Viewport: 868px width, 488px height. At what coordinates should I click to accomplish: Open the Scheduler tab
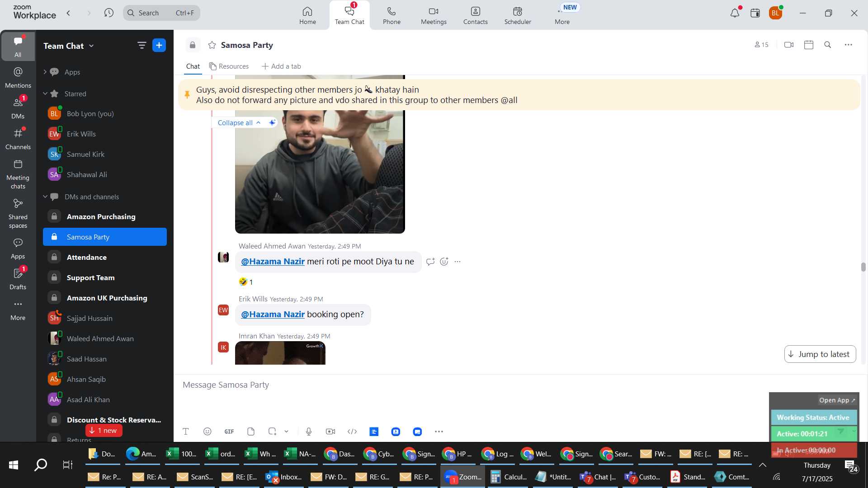(x=518, y=15)
